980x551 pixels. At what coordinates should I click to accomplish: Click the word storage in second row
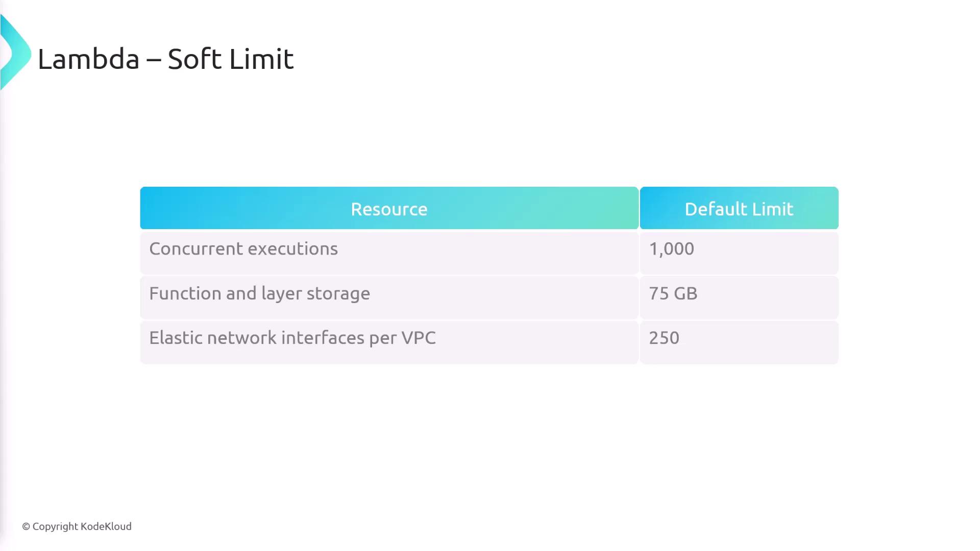click(338, 294)
